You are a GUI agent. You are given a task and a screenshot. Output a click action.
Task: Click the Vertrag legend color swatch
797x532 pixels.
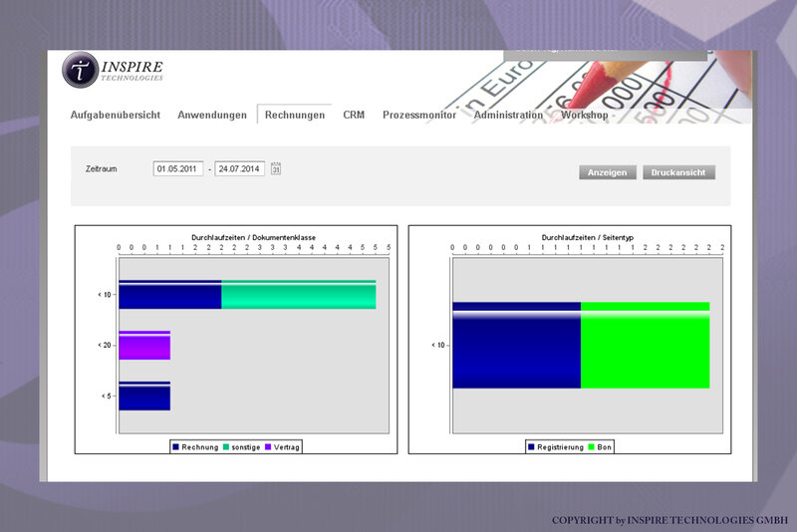point(268,447)
